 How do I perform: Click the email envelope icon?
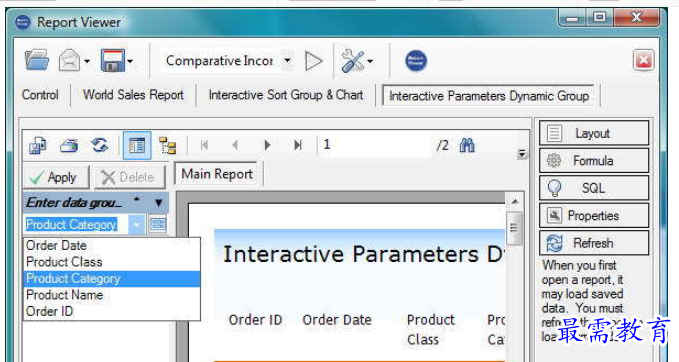pyautogui.click(x=70, y=60)
